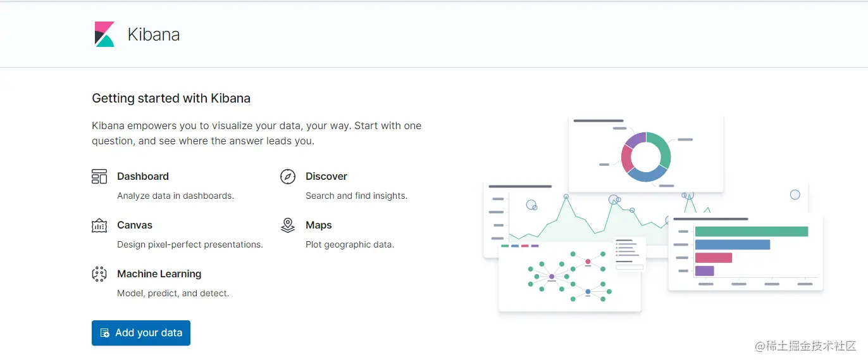The height and width of the screenshot is (364, 868).
Task: Go to the Canvas feature
Action: (135, 225)
